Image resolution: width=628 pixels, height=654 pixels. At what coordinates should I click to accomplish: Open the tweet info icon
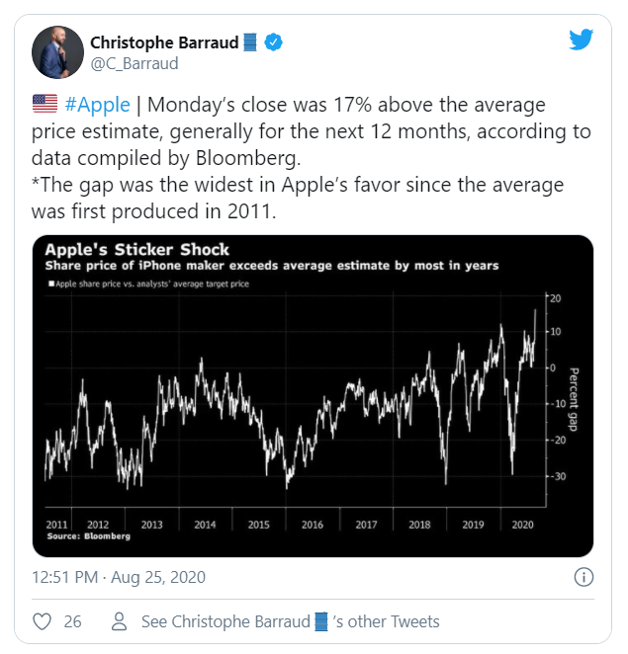pos(585,577)
